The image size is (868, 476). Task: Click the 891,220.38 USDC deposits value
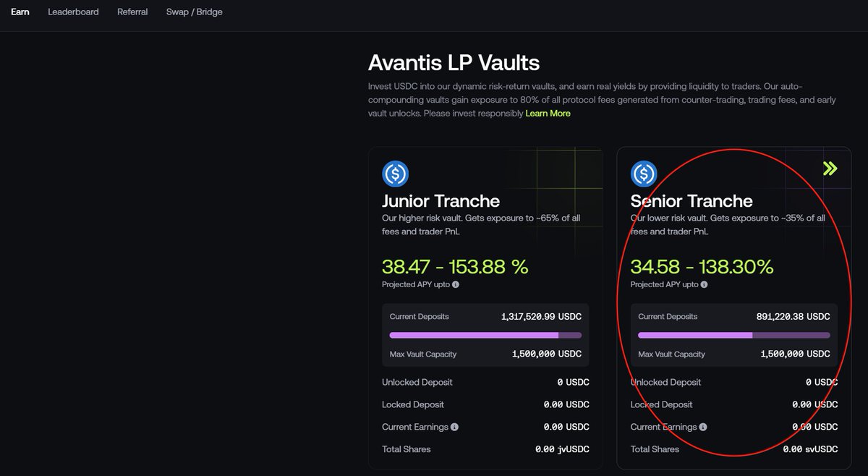[x=793, y=317]
